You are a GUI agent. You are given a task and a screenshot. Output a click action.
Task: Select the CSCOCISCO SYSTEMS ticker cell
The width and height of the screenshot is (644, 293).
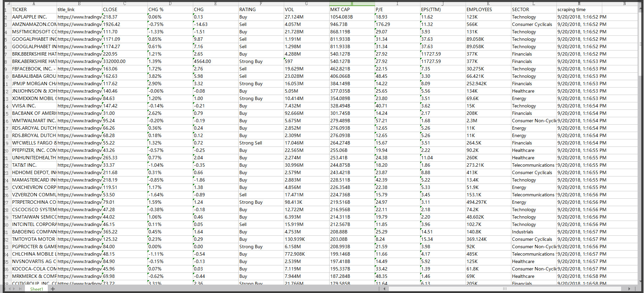pos(34,209)
